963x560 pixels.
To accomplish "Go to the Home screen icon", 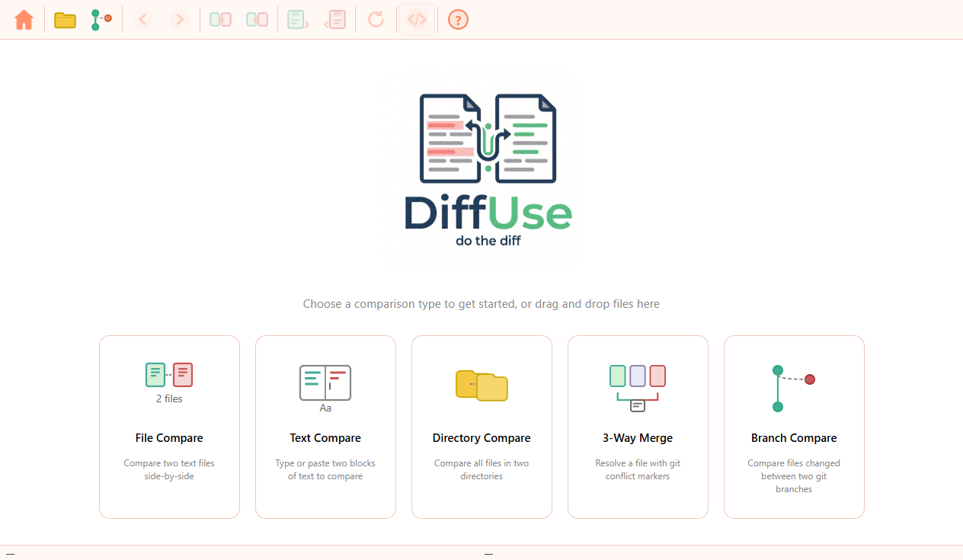I will 24,20.
